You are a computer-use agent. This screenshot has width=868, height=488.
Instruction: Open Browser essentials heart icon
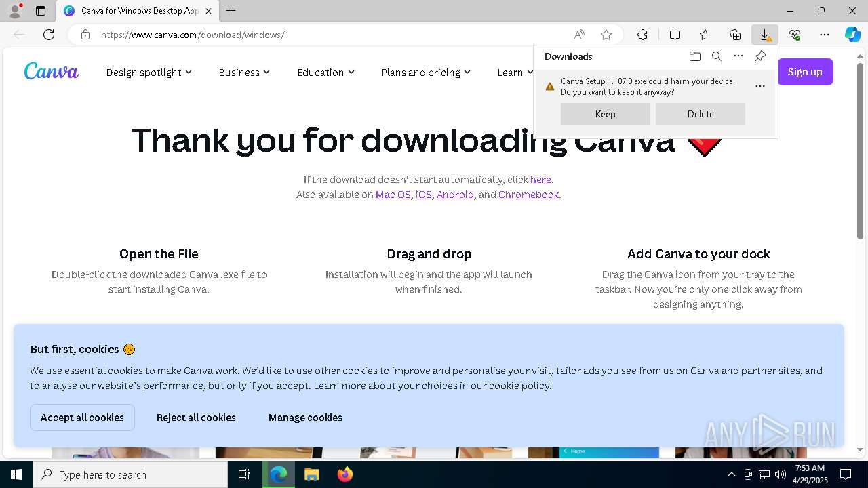795,35
